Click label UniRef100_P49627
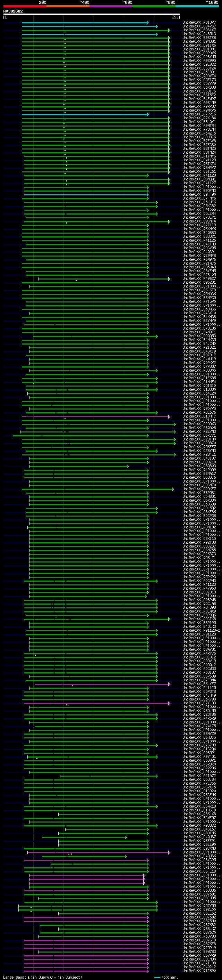222x980 pixels. [x=199, y=278]
